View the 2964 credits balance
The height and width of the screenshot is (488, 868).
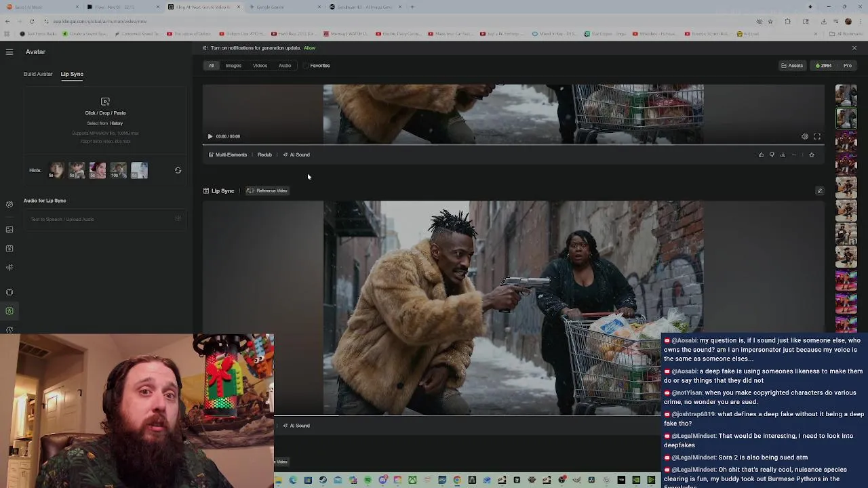pyautogui.click(x=823, y=66)
